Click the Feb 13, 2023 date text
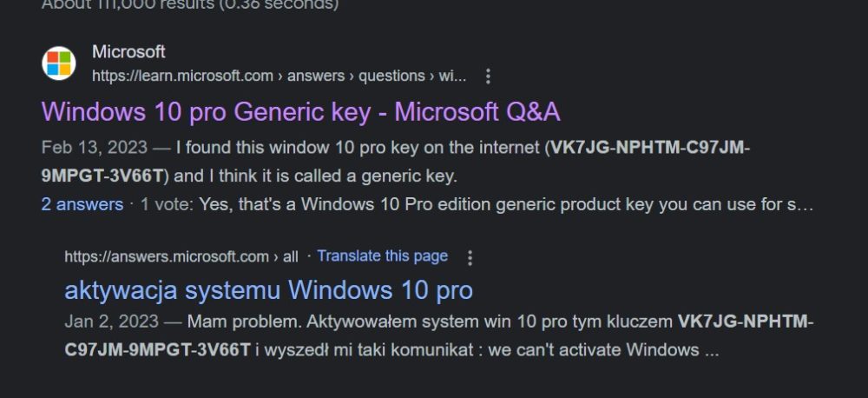This screenshot has width=868, height=398. click(94, 148)
